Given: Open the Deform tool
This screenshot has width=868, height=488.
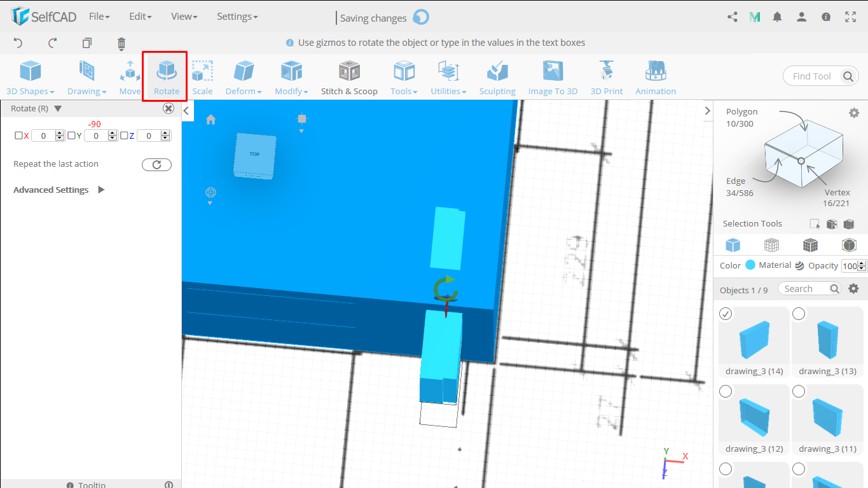Looking at the screenshot, I should [x=244, y=78].
